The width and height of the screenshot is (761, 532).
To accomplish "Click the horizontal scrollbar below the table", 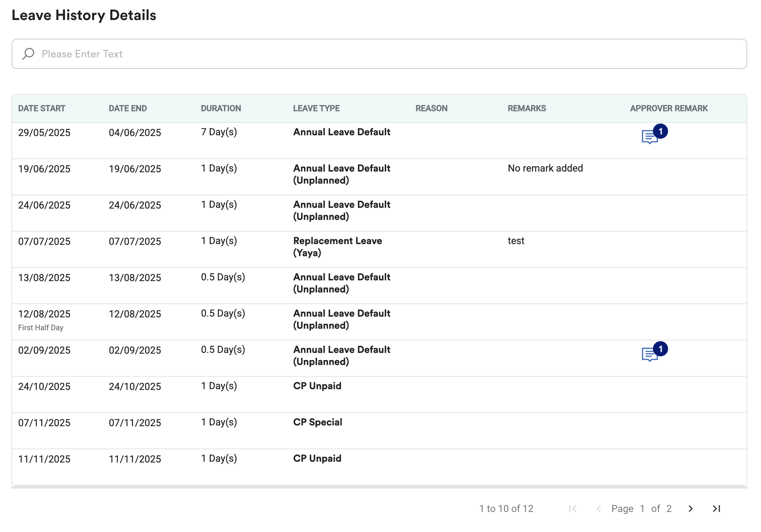I will [x=379, y=487].
